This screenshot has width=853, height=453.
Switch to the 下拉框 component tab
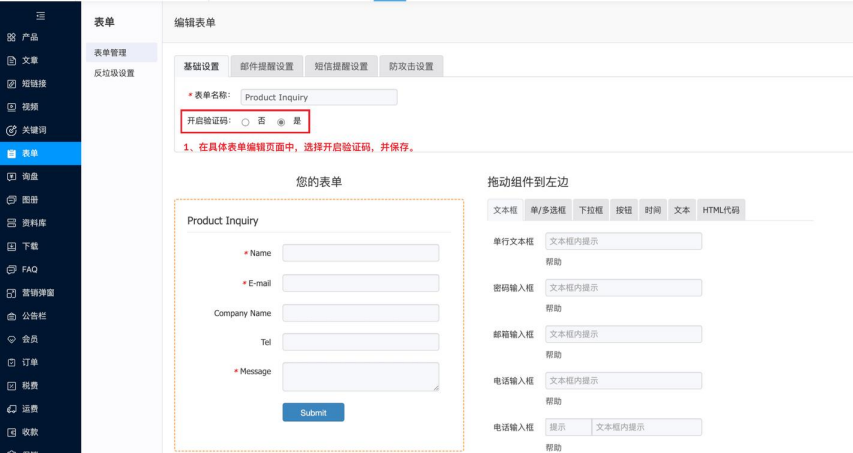tap(590, 210)
